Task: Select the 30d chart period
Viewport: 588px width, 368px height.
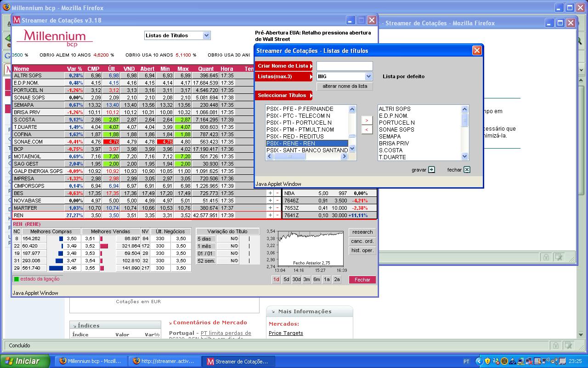Action: coord(296,280)
